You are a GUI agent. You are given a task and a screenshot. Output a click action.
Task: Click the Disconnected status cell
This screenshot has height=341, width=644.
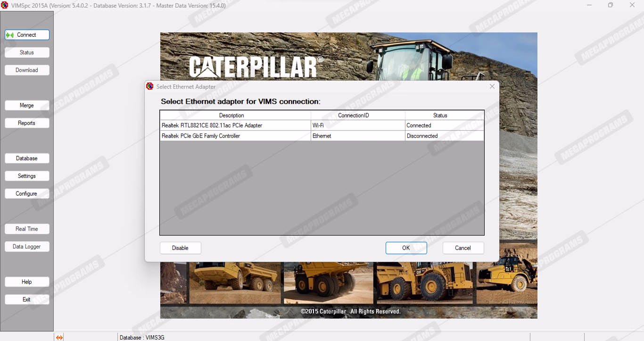pos(445,136)
